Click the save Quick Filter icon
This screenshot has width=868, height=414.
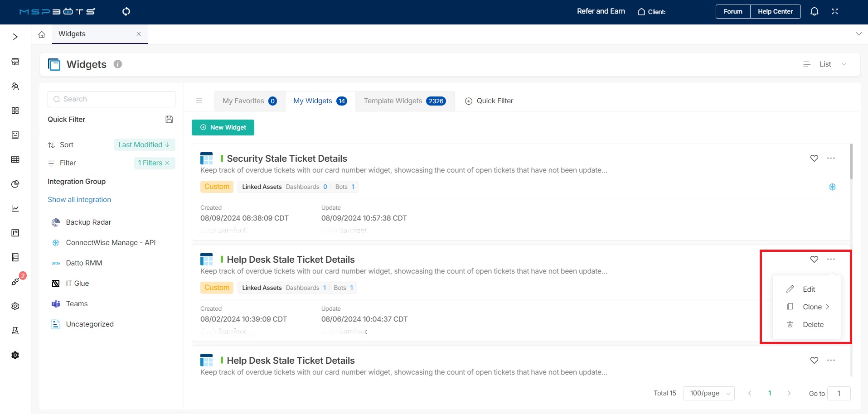[169, 120]
